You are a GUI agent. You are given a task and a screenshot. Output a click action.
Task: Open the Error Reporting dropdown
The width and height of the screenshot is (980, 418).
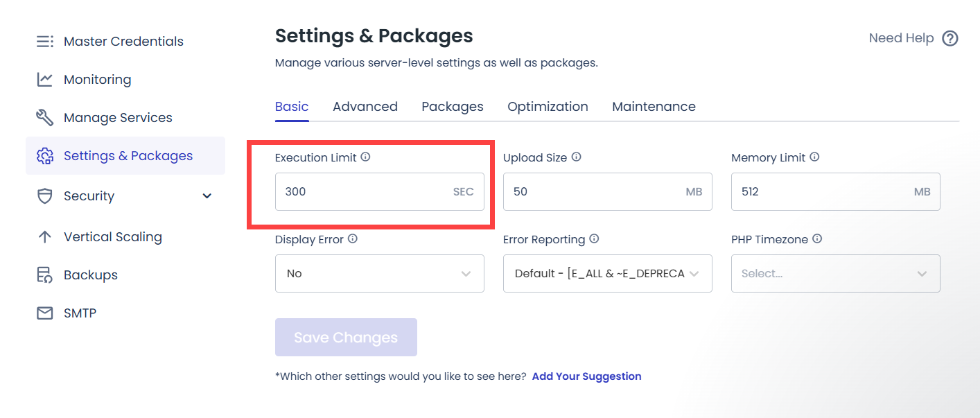pos(607,274)
